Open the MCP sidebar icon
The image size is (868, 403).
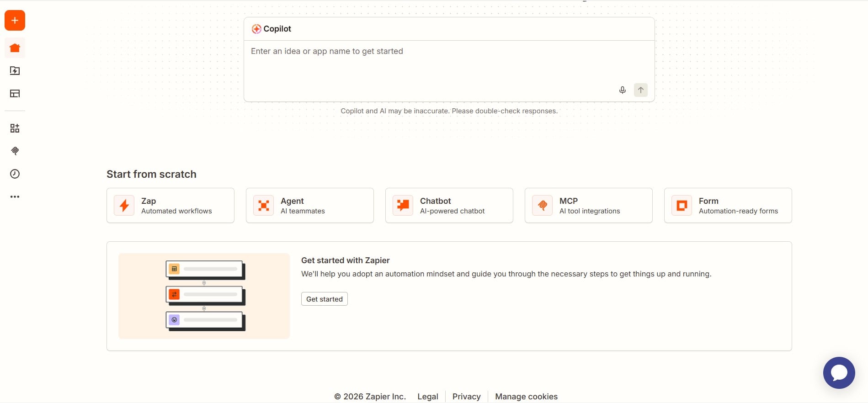pos(15,151)
